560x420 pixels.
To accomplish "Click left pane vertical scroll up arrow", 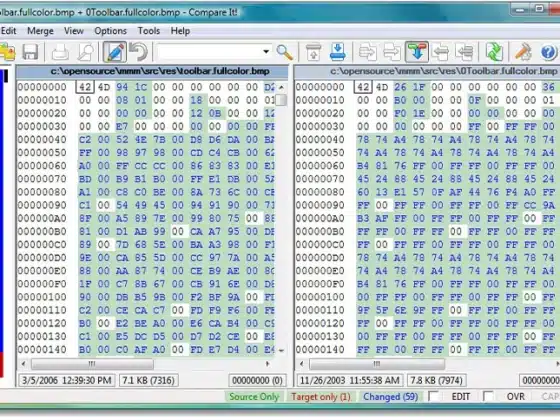I will [281, 87].
